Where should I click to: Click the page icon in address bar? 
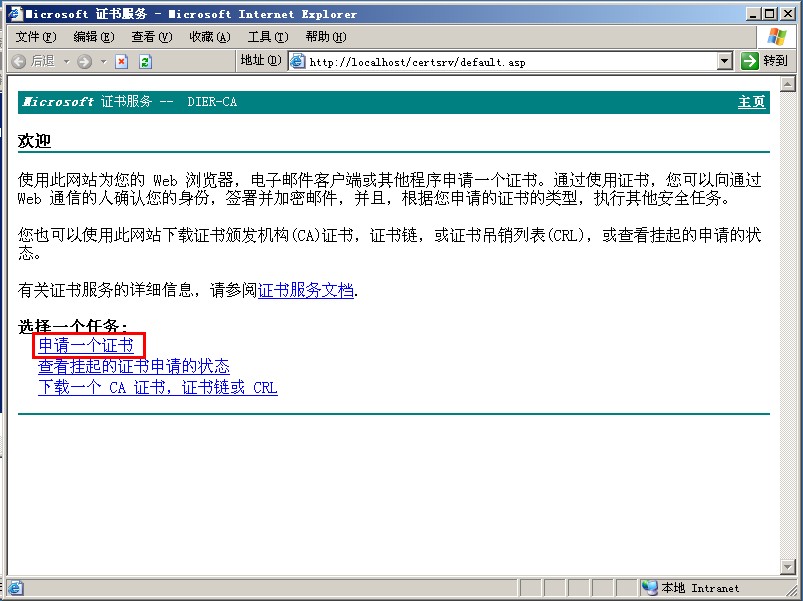tap(297, 61)
